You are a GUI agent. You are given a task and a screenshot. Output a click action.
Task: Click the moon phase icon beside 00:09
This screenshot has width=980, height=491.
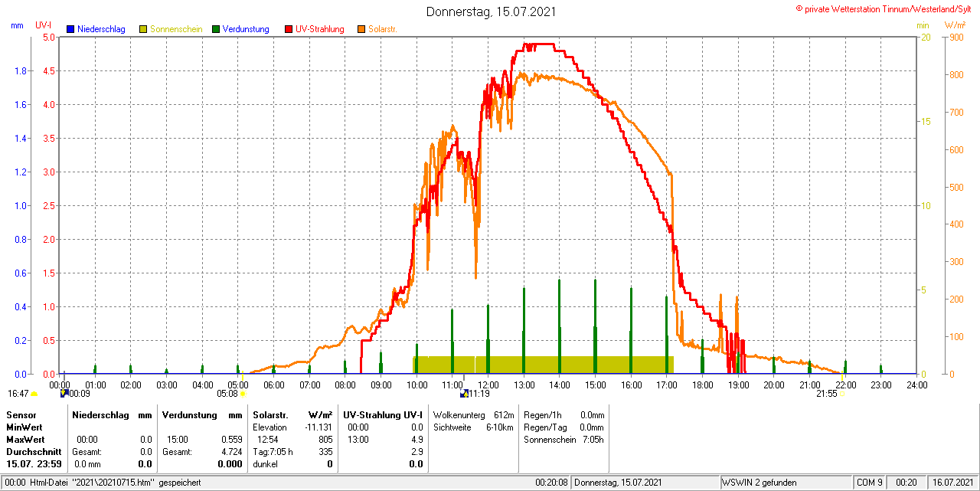[x=64, y=393]
